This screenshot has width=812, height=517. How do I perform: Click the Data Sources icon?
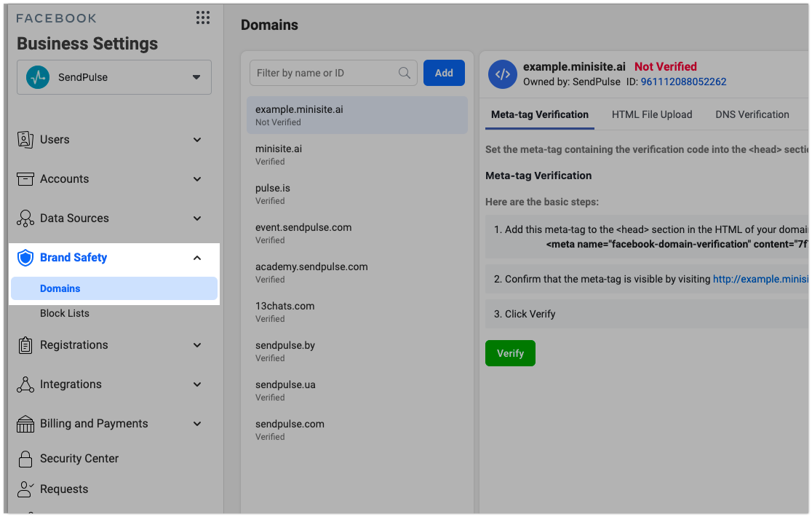25,218
